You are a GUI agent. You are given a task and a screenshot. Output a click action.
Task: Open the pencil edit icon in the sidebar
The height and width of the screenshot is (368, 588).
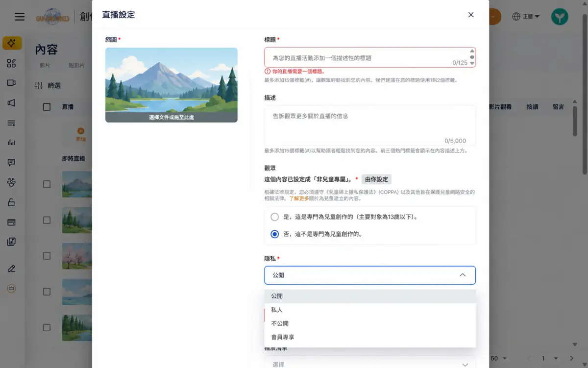[x=11, y=269]
